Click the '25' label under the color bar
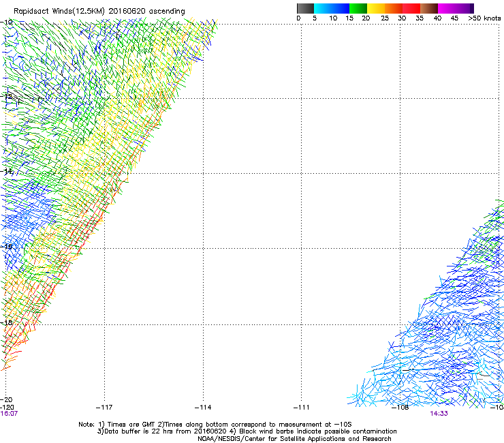This screenshot has height=443, width=504. point(385,18)
